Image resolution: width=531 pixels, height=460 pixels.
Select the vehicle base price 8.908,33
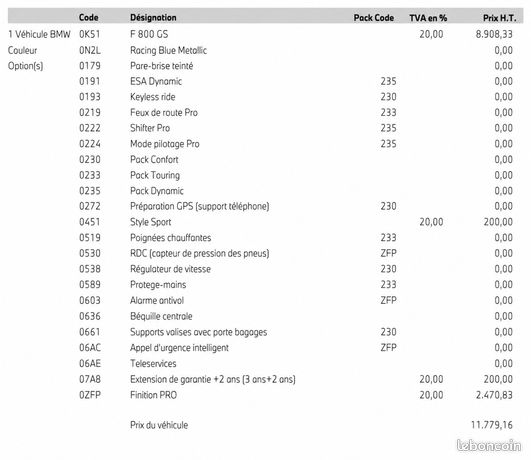pos(494,34)
